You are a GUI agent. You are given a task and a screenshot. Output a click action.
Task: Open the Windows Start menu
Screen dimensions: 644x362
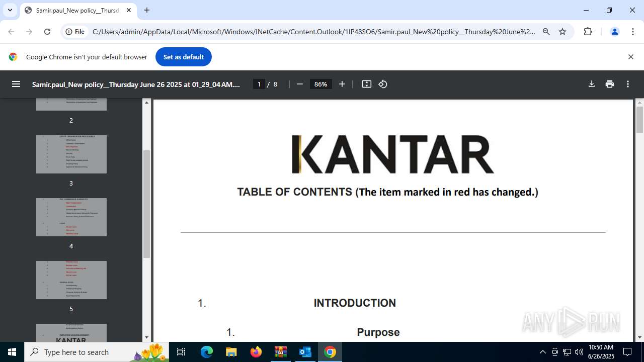12,352
